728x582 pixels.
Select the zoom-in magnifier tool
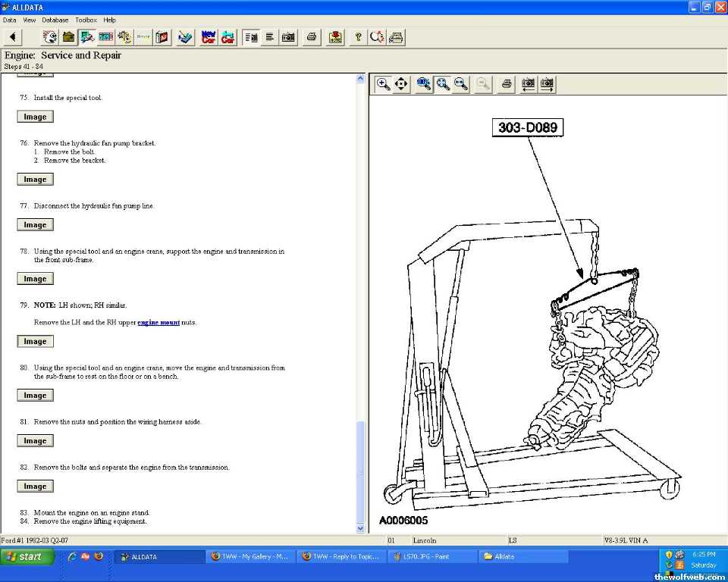(x=384, y=84)
